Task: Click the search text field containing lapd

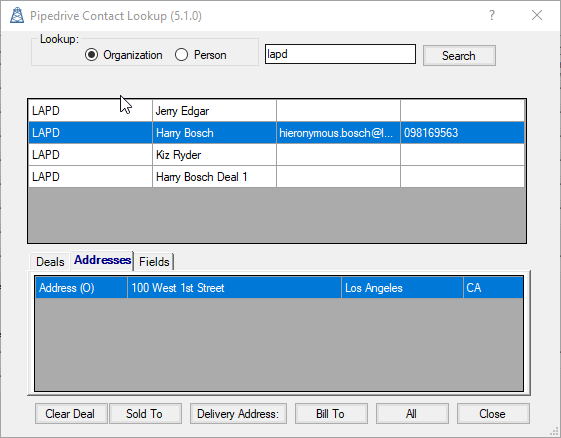Action: click(x=340, y=54)
